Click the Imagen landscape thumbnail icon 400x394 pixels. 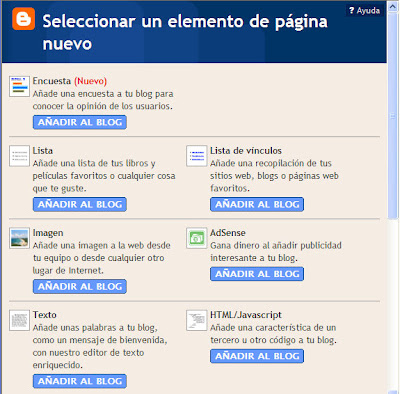tap(19, 238)
